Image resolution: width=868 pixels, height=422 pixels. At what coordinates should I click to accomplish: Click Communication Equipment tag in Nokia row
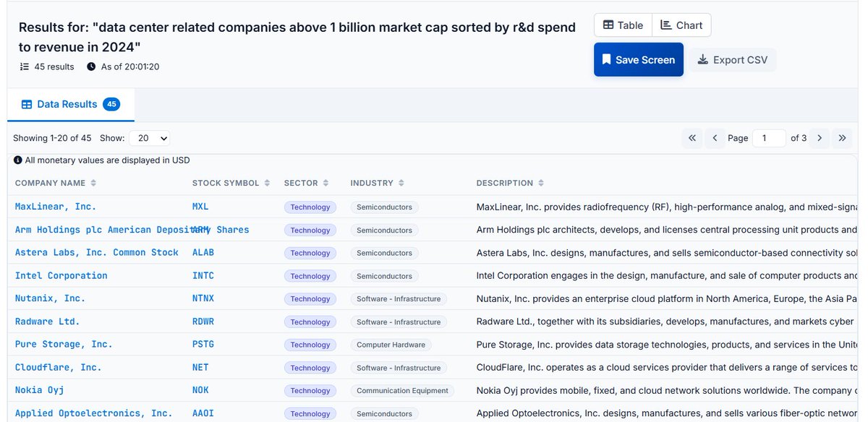click(402, 391)
